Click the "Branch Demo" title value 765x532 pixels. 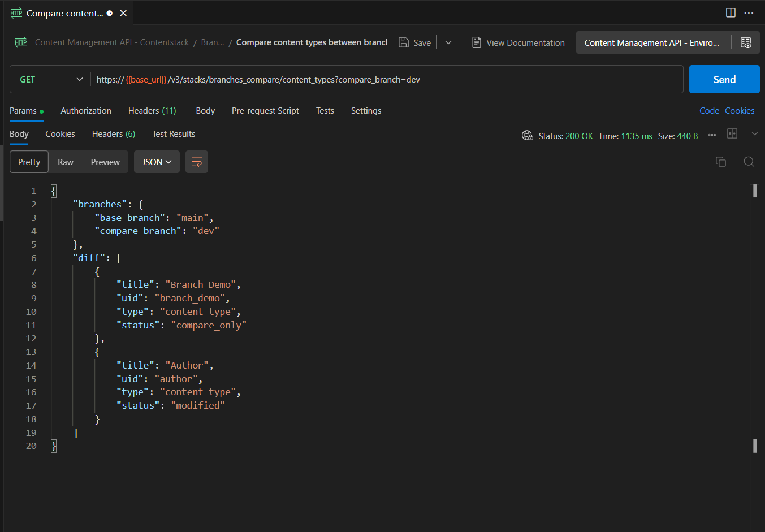click(201, 284)
